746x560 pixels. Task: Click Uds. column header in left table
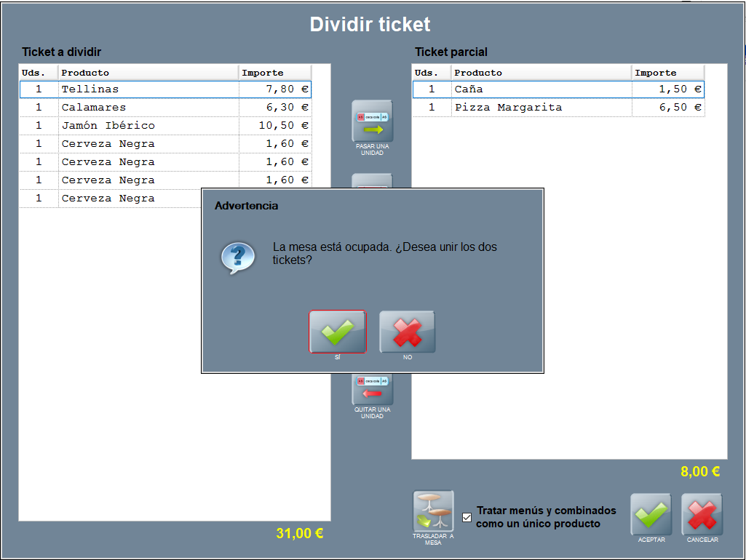click(x=39, y=73)
